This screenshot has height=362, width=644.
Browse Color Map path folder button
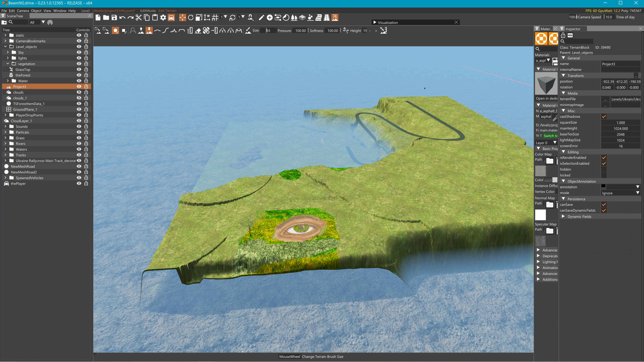pyautogui.click(x=550, y=161)
